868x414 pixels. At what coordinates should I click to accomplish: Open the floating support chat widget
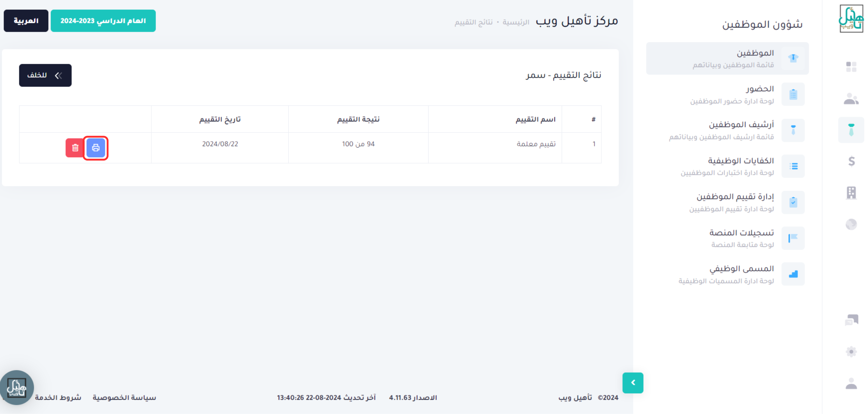pos(17,388)
